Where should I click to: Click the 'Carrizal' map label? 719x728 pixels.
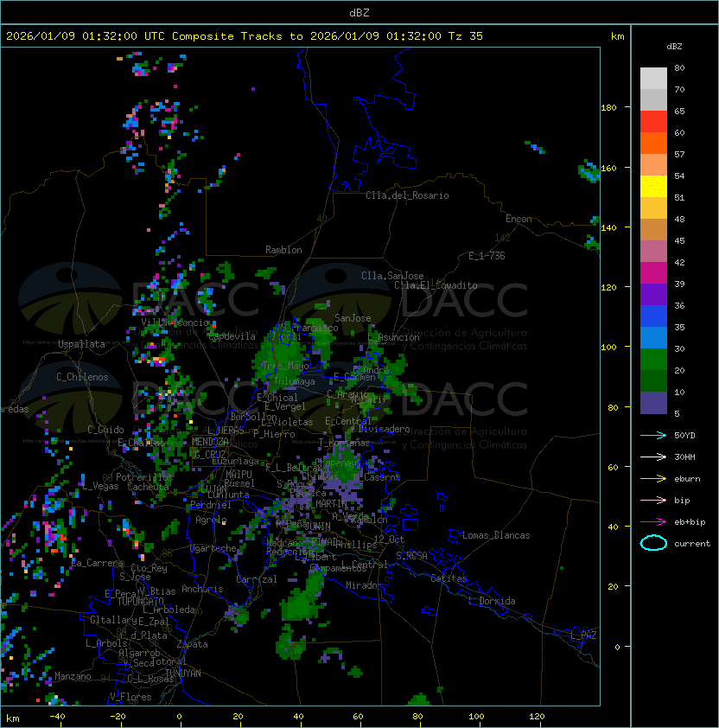(257, 579)
